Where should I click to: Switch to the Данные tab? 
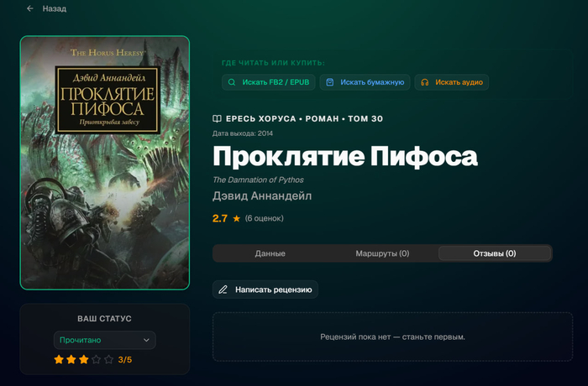(270, 253)
